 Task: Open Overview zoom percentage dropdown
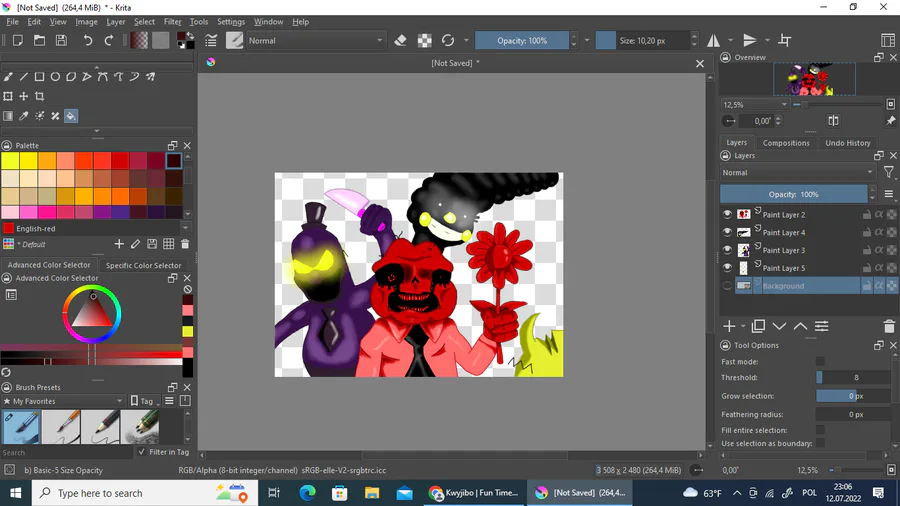tap(754, 104)
